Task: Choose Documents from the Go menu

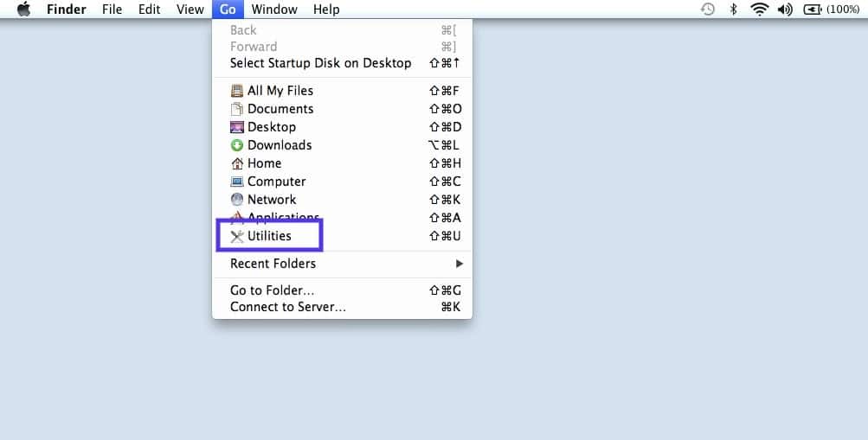Action: pos(280,109)
